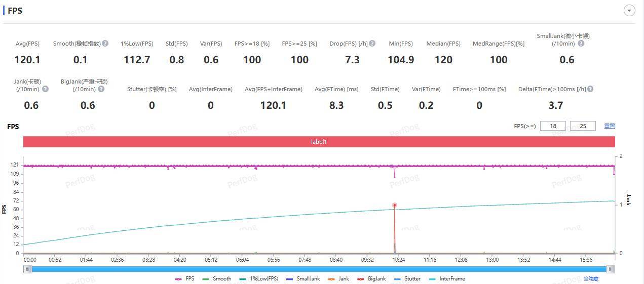Click help icon next to Smooth(稳帧指数)
Viewport: 644px width, 284px height.
pyautogui.click(x=105, y=44)
